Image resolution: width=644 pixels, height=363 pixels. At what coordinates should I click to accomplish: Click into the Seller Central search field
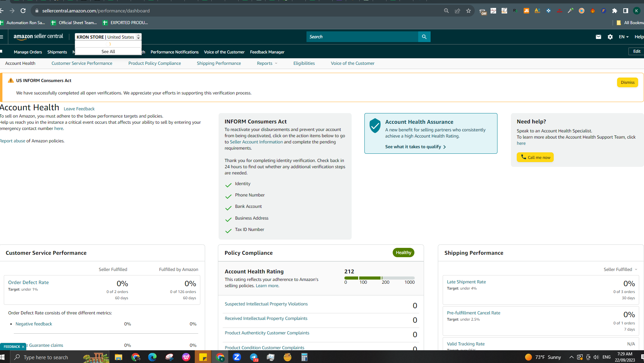362,37
